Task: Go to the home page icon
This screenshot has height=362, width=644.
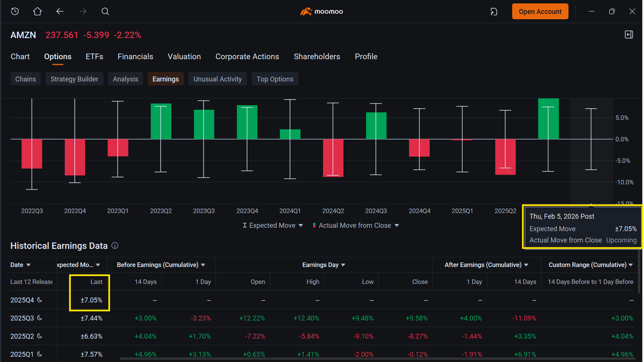Action: tap(37, 11)
